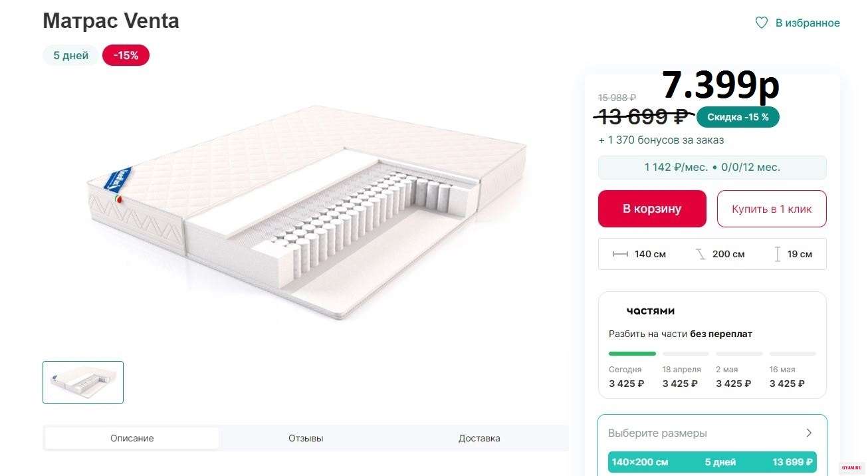Expand sizes with the chevron arrow

point(809,433)
